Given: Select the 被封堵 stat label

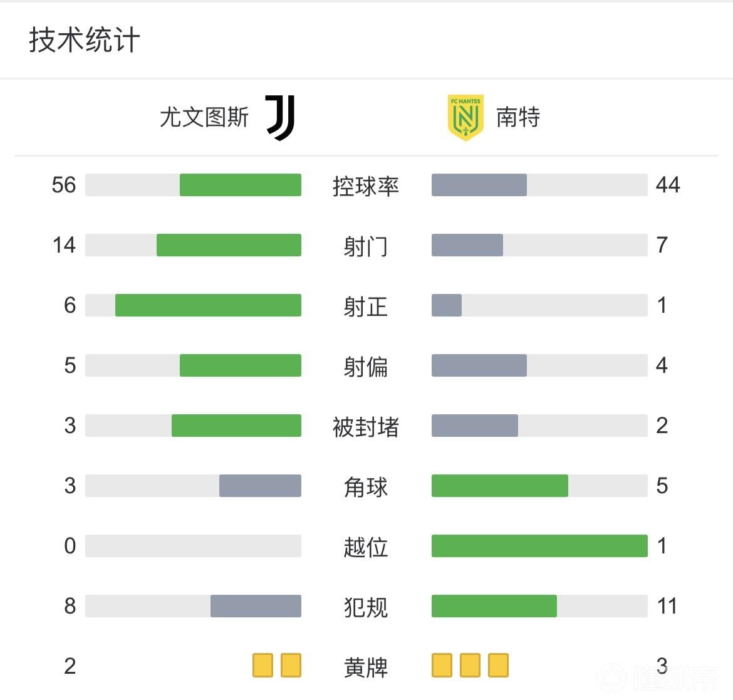Looking at the screenshot, I should (366, 427).
